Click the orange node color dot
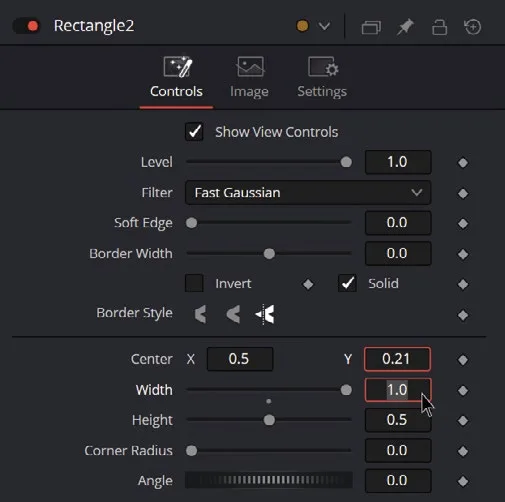The image size is (505, 502). click(303, 26)
